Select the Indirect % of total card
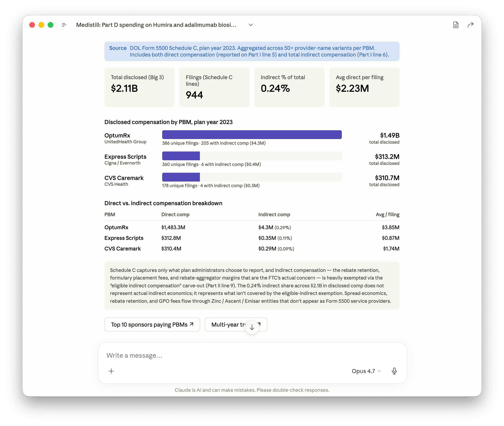This screenshot has width=504, height=426. coord(289,87)
